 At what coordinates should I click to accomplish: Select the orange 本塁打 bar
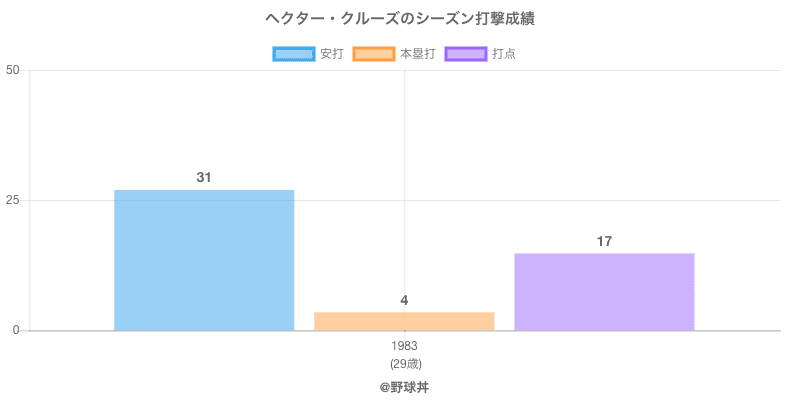[404, 321]
